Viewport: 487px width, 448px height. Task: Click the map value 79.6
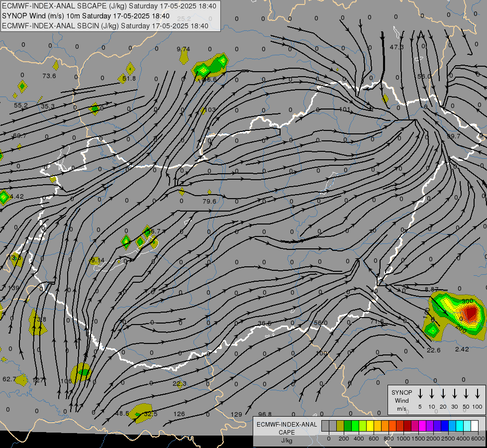click(x=209, y=202)
